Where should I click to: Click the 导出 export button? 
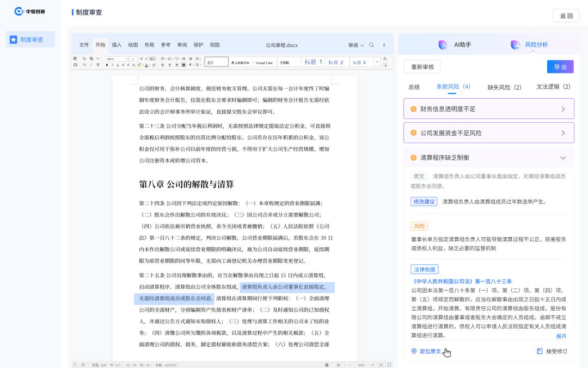(561, 66)
